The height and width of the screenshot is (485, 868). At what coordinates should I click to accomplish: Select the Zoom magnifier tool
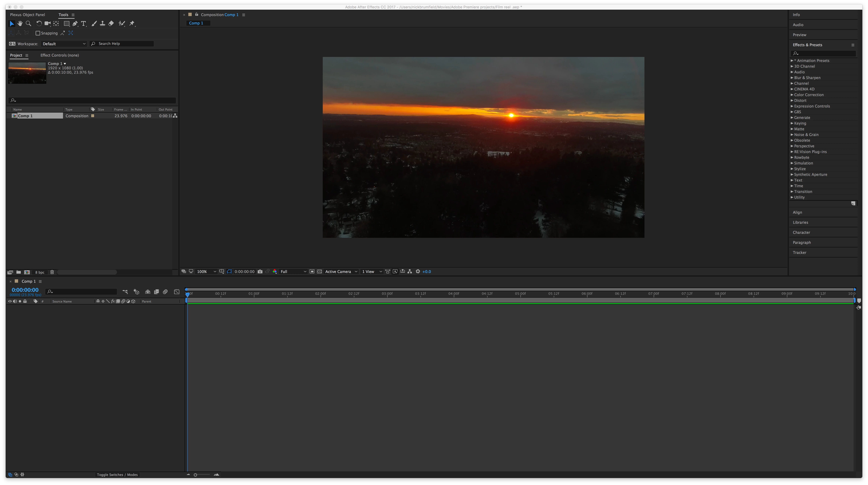coord(29,24)
